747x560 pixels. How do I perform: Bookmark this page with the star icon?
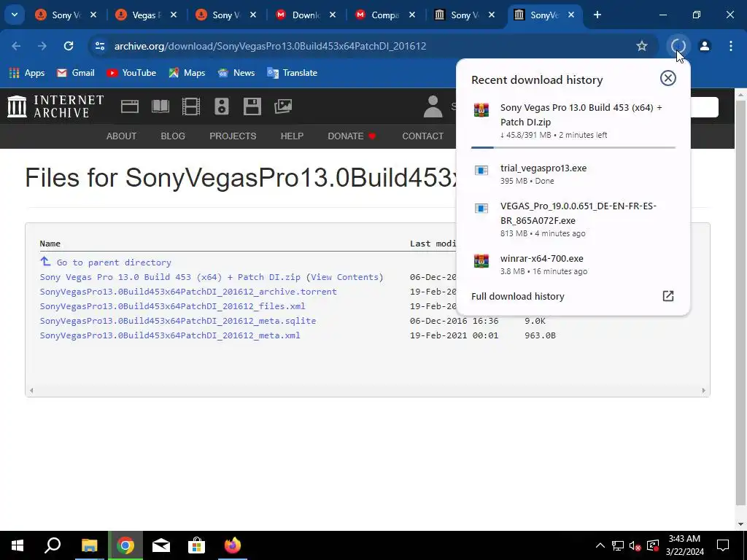[x=642, y=46]
